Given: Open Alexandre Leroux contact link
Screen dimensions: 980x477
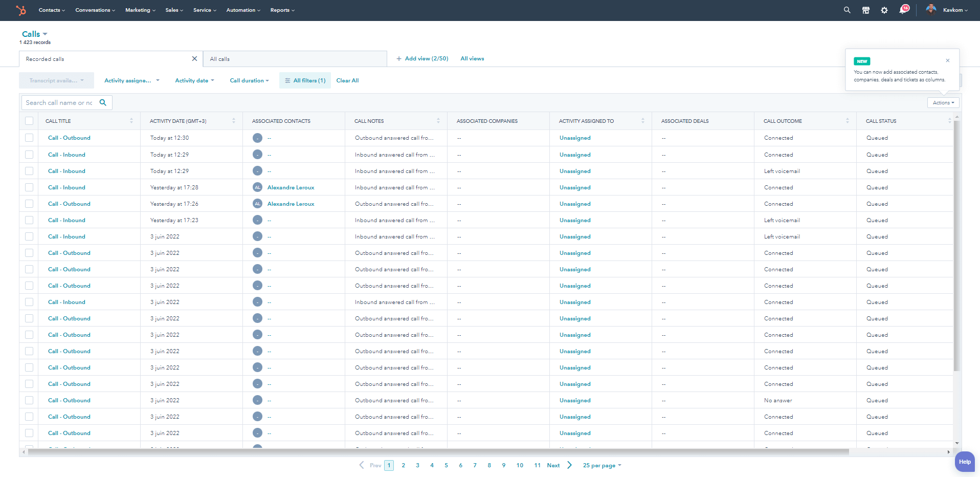Looking at the screenshot, I should [x=291, y=188].
